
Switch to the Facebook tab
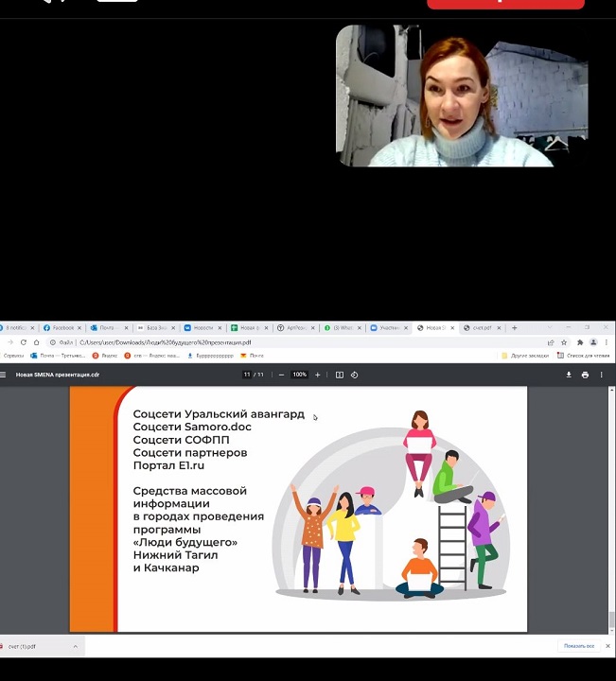pyautogui.click(x=62, y=327)
